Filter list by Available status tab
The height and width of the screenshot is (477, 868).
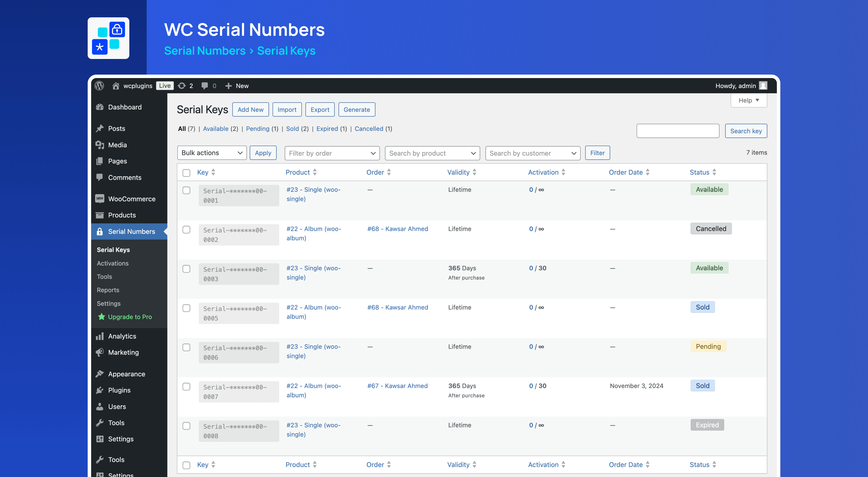point(216,129)
